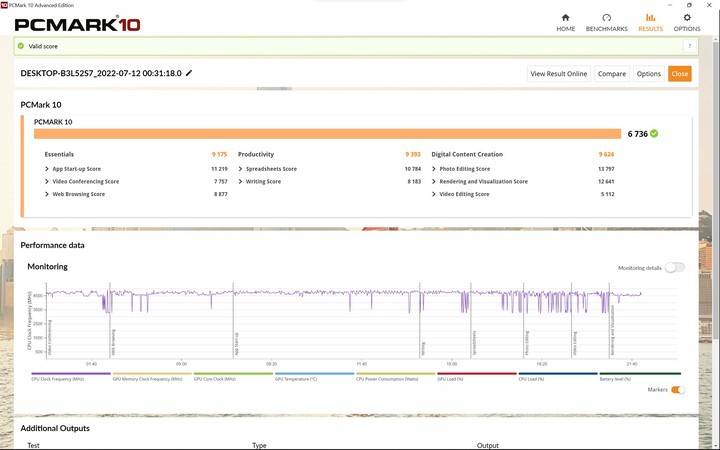Expand Writing Score details
The width and height of the screenshot is (720, 450).
pos(240,181)
